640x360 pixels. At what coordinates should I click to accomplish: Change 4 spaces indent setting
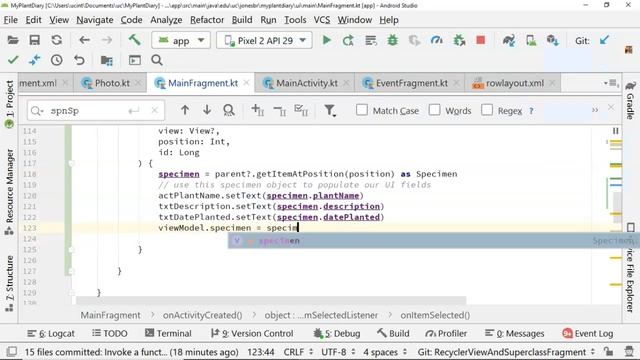385,352
